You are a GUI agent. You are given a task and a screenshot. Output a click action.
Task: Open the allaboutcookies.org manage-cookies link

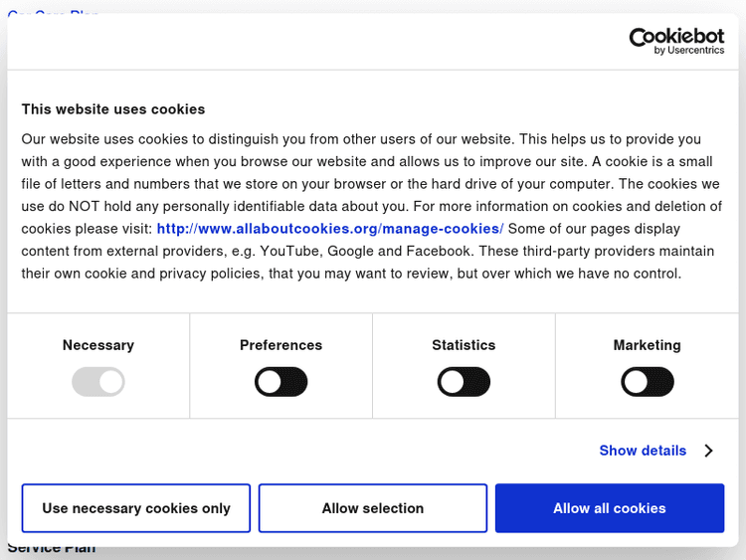click(329, 229)
